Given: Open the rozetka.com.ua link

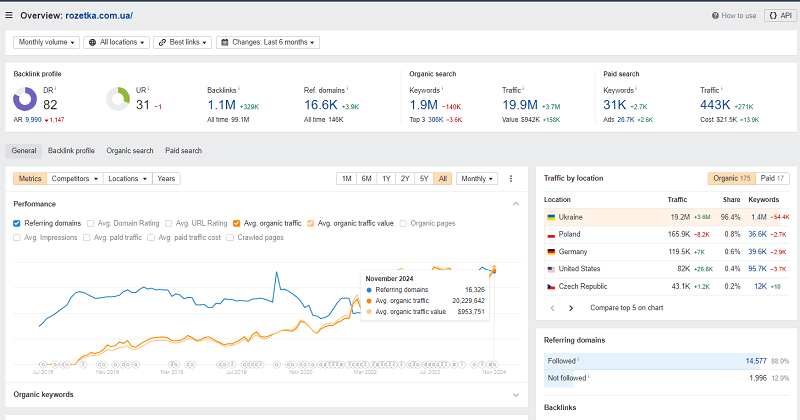Looking at the screenshot, I should 99,15.
